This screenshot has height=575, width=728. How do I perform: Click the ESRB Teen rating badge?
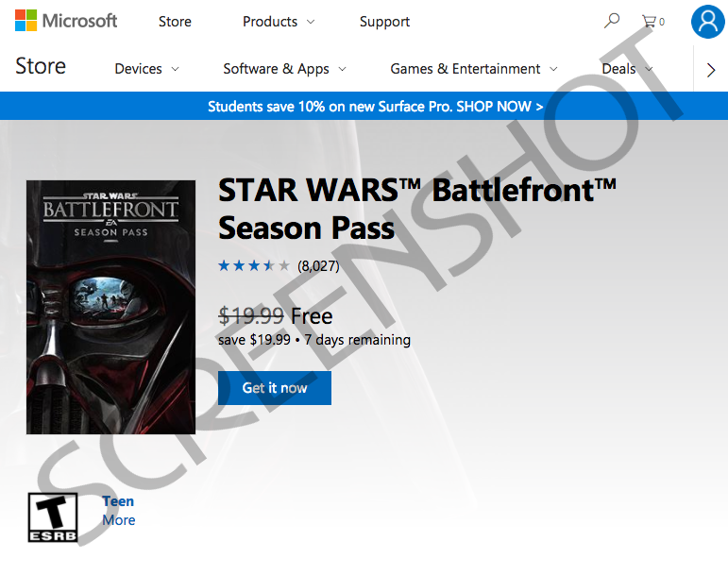click(53, 517)
